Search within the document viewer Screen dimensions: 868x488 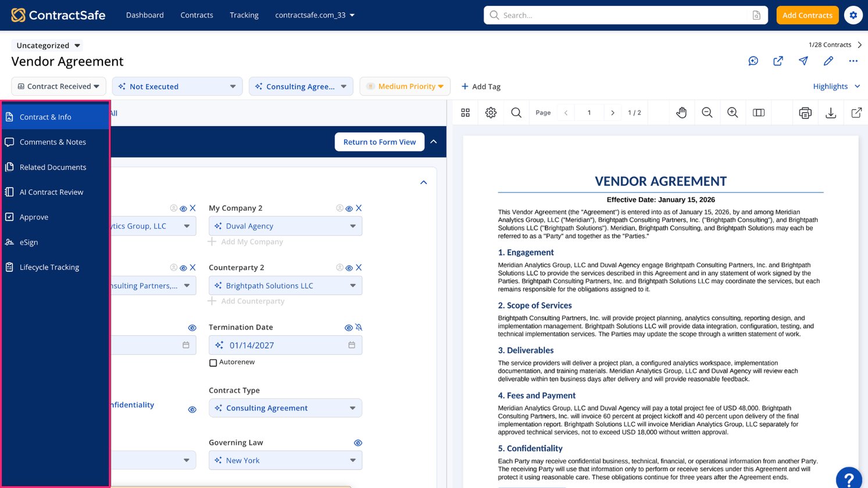516,113
